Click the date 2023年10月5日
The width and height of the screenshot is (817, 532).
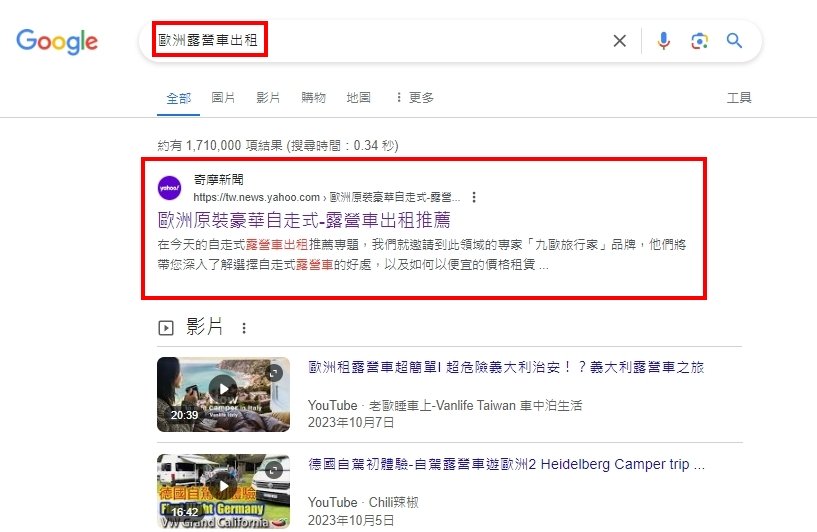point(351,520)
